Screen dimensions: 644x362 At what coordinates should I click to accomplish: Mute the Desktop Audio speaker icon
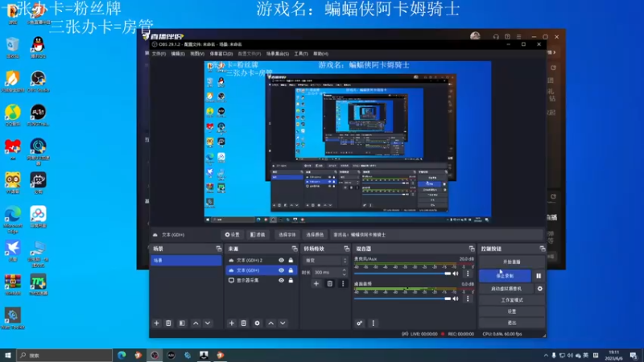pos(456,298)
